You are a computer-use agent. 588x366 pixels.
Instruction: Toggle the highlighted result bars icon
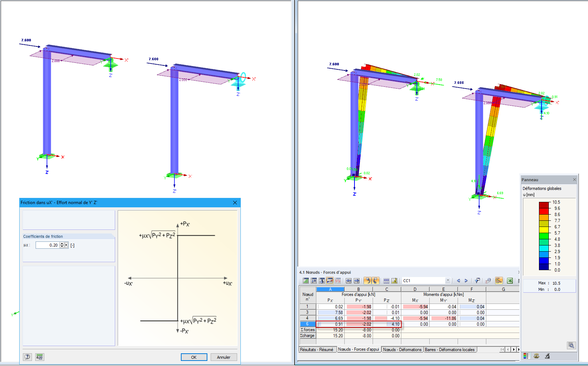(499, 281)
